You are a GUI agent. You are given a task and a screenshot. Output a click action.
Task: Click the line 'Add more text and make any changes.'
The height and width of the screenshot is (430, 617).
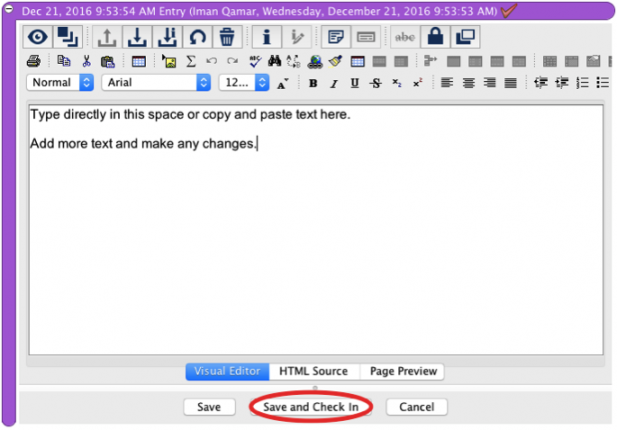coord(143,144)
